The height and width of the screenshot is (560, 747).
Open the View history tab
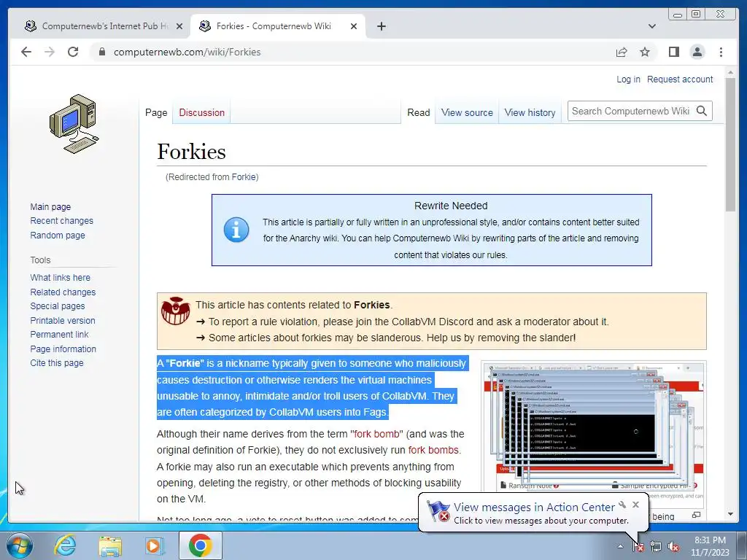(530, 113)
